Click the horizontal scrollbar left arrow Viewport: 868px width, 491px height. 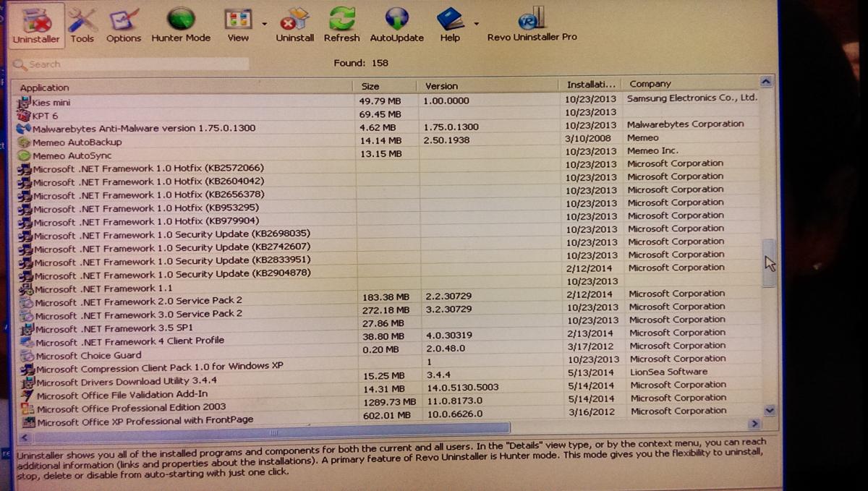point(25,437)
